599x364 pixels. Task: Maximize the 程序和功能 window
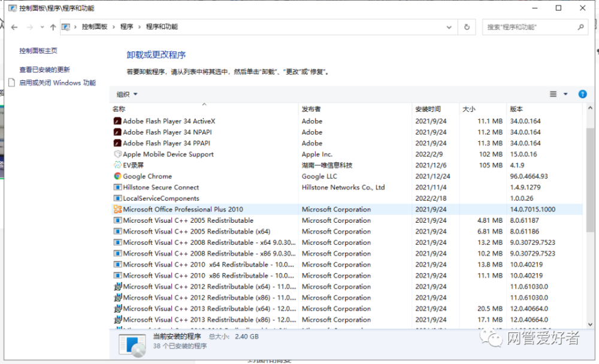tap(558, 8)
